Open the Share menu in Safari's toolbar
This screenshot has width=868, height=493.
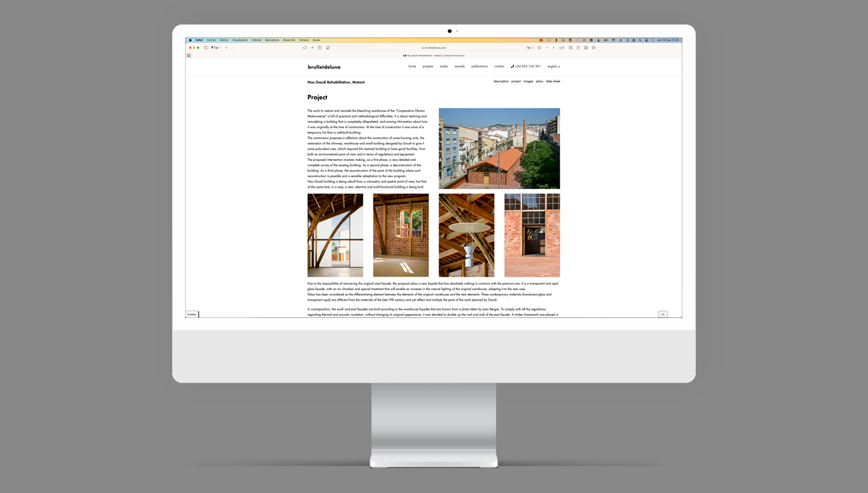[x=578, y=47]
